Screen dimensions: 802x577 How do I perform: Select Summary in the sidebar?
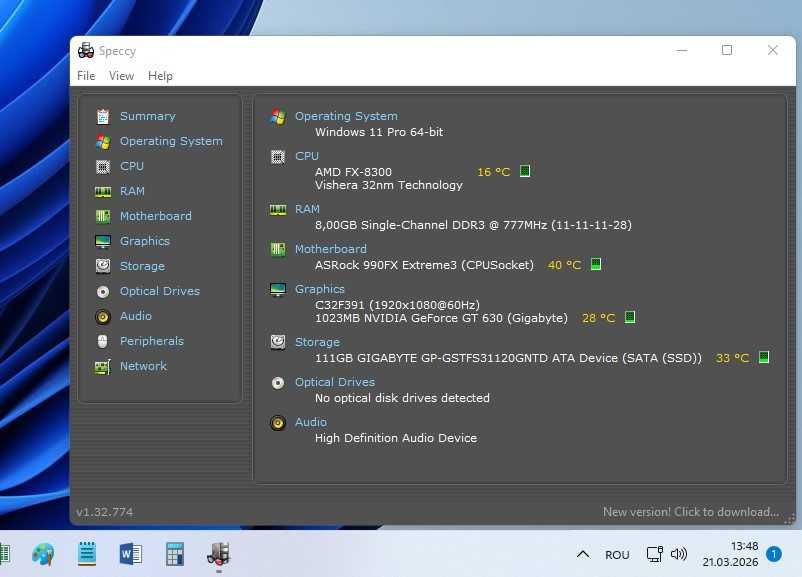tap(148, 116)
